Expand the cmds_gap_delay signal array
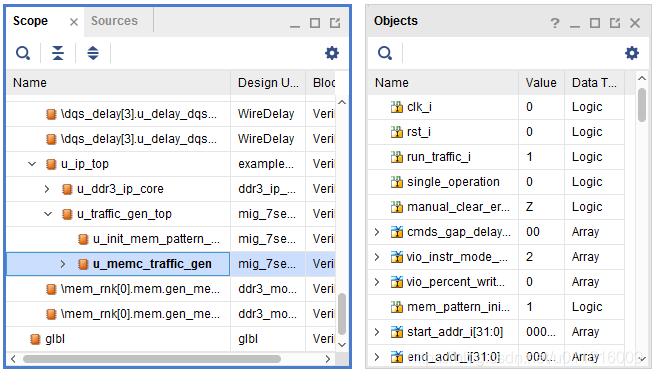 [377, 232]
